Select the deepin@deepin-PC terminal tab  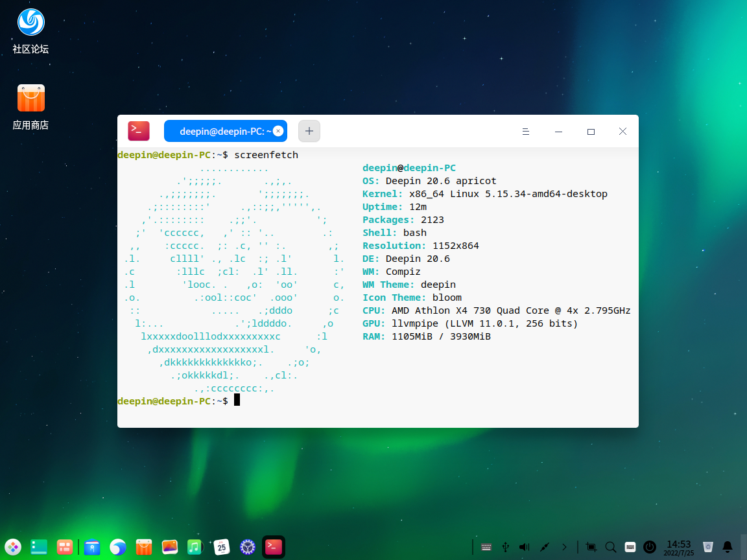pyautogui.click(x=220, y=131)
